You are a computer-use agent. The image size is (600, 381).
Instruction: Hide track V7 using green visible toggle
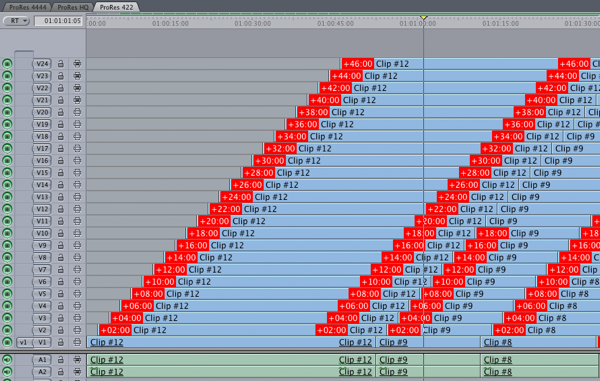pyautogui.click(x=7, y=270)
